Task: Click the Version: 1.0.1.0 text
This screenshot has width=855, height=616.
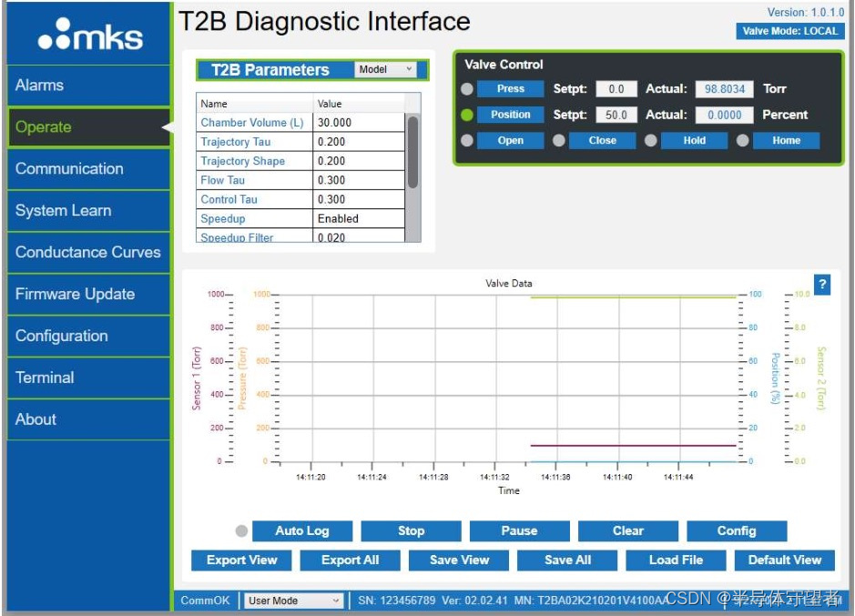Action: click(x=806, y=12)
